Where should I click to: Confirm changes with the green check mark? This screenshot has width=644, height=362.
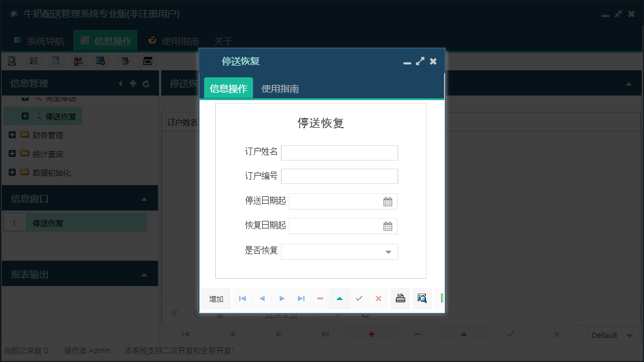tap(359, 298)
